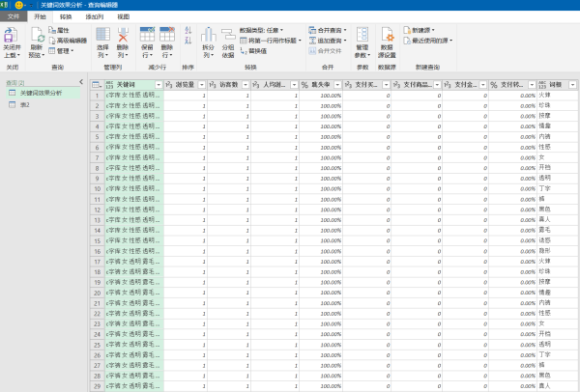Image resolution: width=580 pixels, height=392 pixels.
Task: Switch to the Home (开始) ribbon tab
Action: (x=40, y=16)
